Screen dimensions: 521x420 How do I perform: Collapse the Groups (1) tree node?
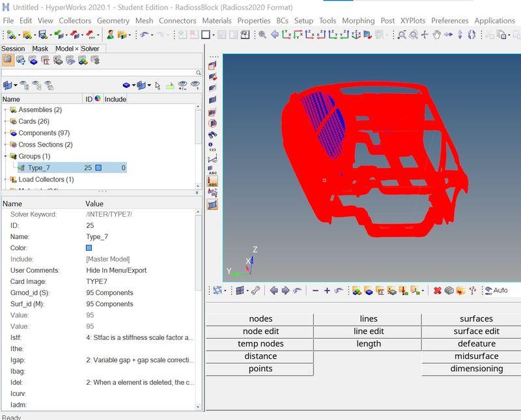click(x=5, y=156)
